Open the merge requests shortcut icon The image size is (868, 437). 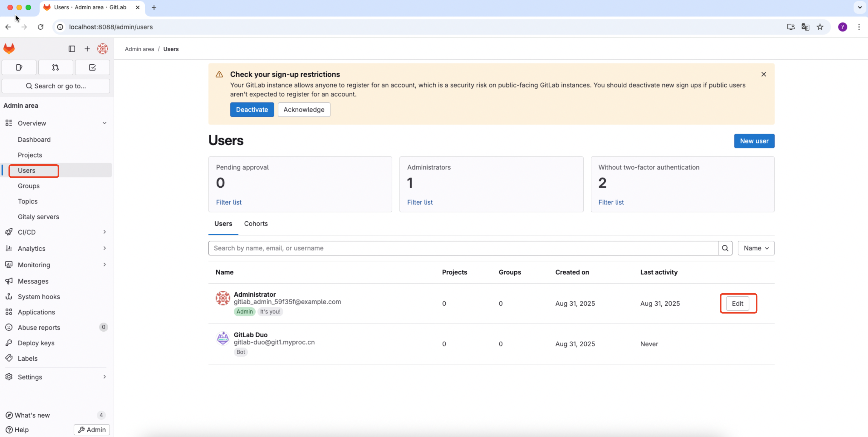55,67
